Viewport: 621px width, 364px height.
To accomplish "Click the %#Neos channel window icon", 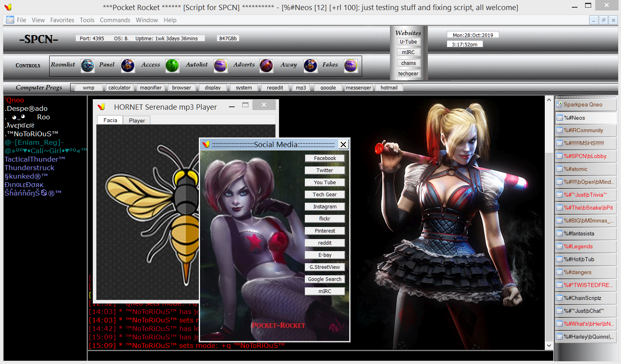I will coord(560,118).
